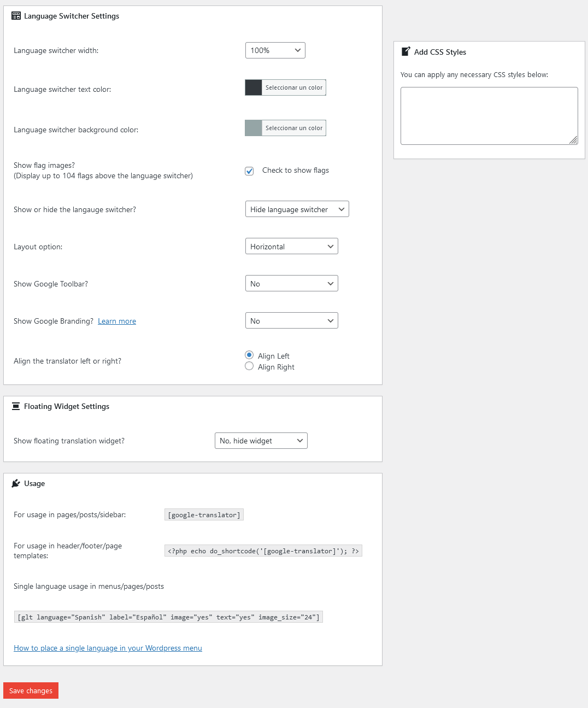This screenshot has width=588, height=708.
Task: Click the Save changes button
Action: click(30, 690)
